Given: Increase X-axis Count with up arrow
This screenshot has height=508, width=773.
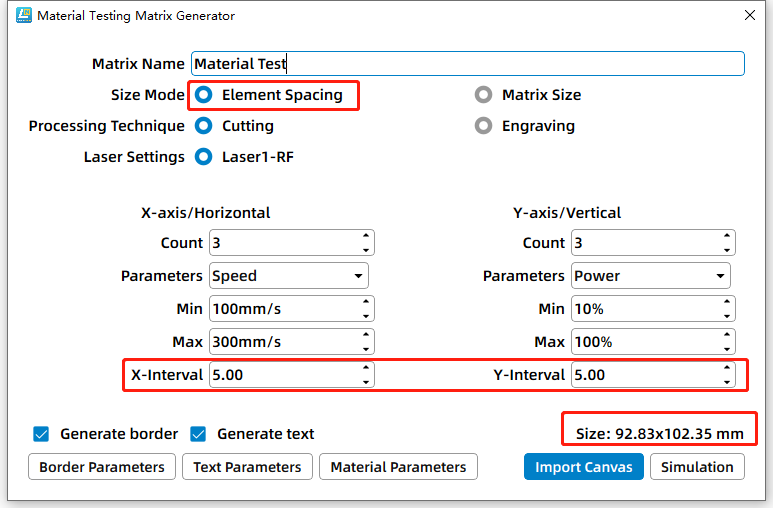Looking at the screenshot, I should (365, 237).
